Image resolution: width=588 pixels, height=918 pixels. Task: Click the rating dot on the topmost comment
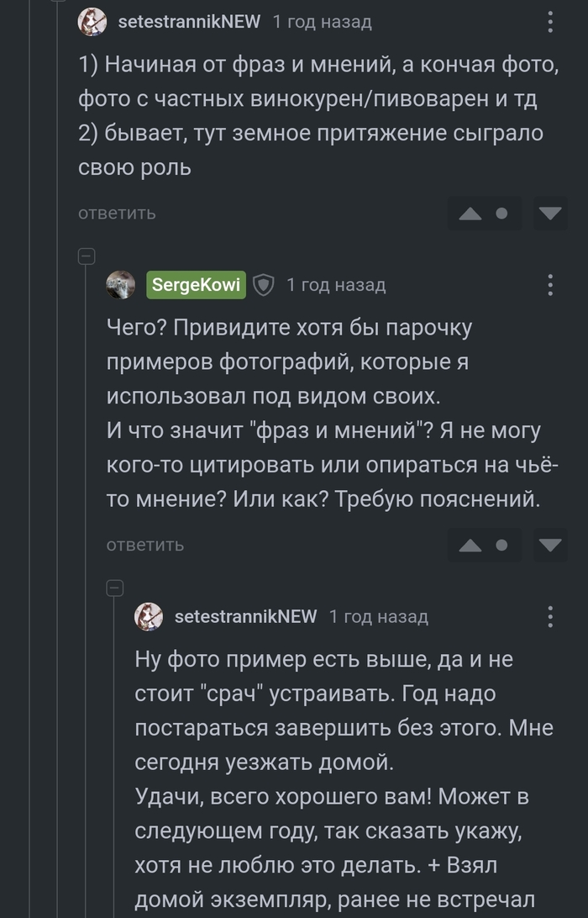(502, 214)
